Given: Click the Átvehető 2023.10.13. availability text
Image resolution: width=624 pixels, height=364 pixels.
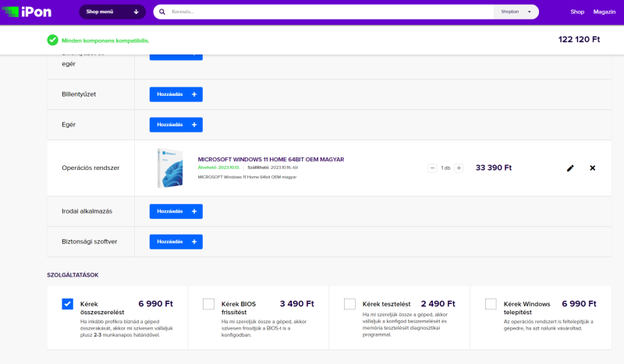Looking at the screenshot, I should pyautogui.click(x=219, y=168).
